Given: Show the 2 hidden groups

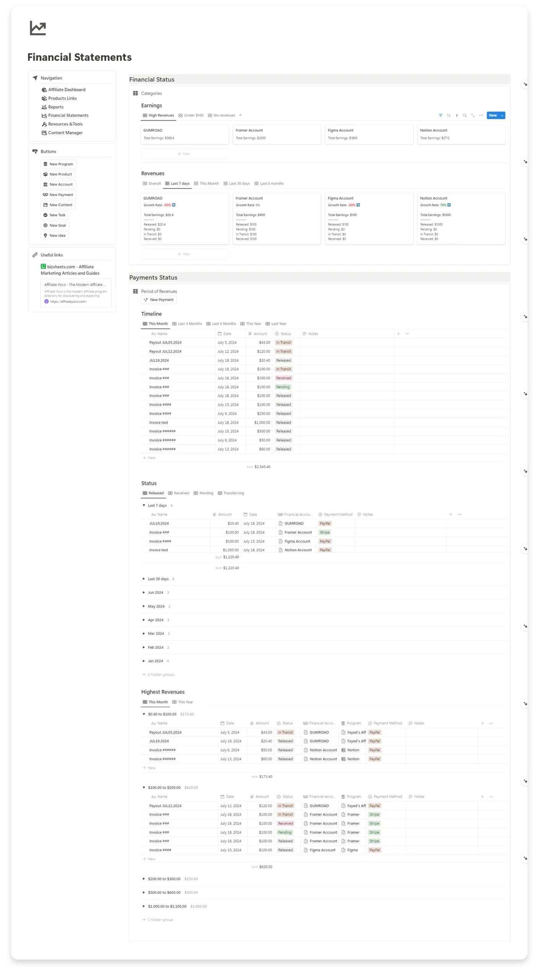Looking at the screenshot, I should 158,674.
